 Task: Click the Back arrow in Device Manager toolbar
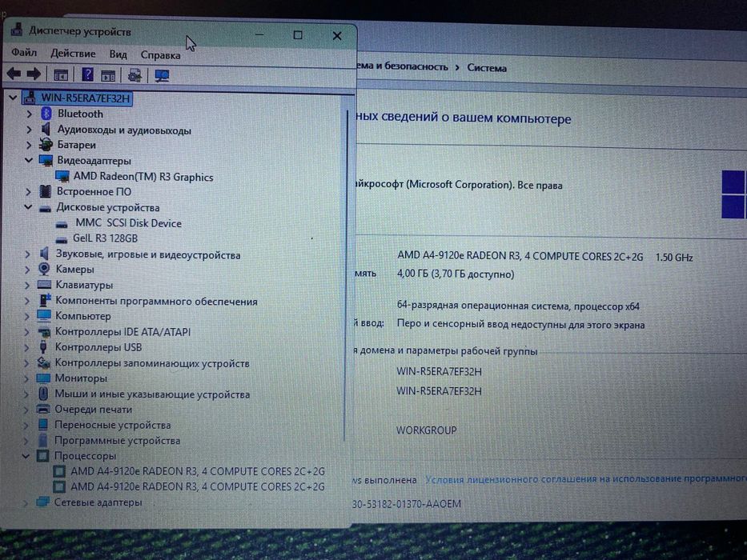pyautogui.click(x=14, y=74)
